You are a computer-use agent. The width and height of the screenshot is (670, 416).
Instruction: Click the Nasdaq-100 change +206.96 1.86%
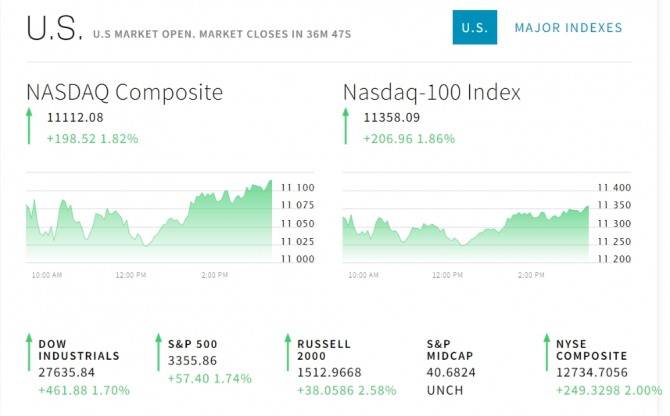408,139
